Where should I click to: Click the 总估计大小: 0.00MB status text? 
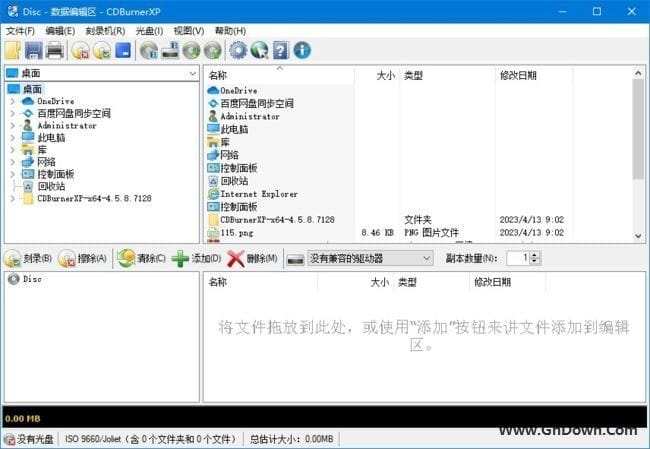click(x=291, y=439)
